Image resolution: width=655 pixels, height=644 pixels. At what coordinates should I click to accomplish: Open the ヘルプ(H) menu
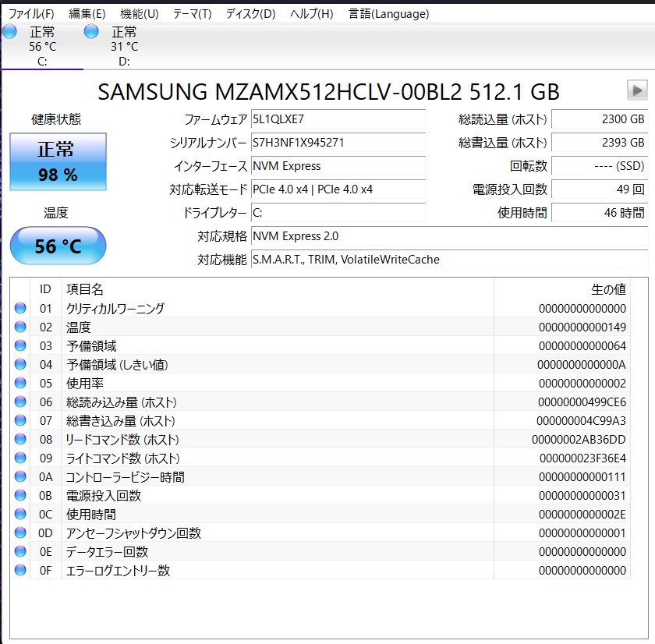(312, 14)
